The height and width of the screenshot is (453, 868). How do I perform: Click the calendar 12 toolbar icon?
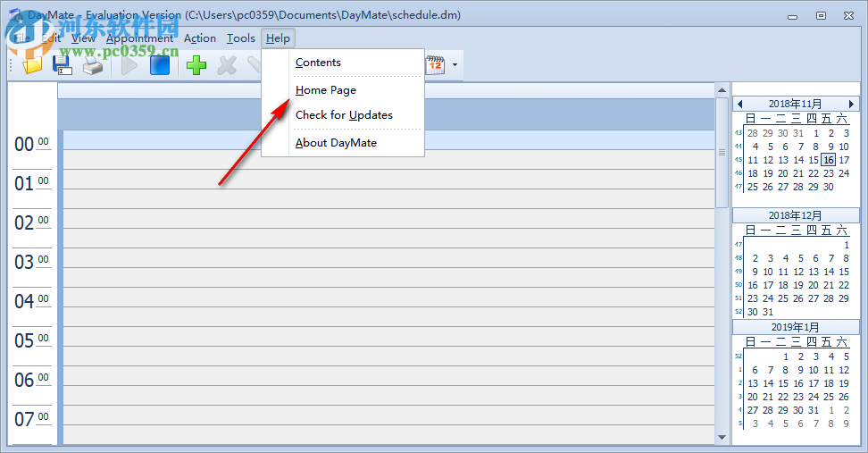coord(435,65)
